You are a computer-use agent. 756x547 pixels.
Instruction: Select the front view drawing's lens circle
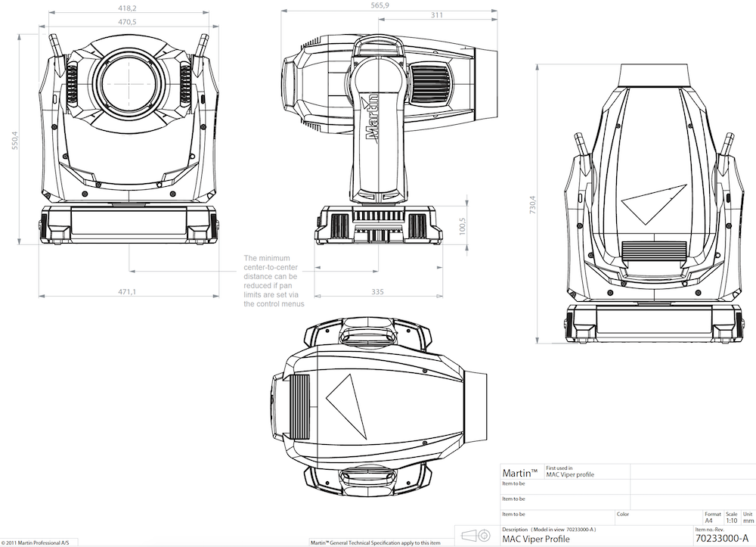tap(129, 83)
